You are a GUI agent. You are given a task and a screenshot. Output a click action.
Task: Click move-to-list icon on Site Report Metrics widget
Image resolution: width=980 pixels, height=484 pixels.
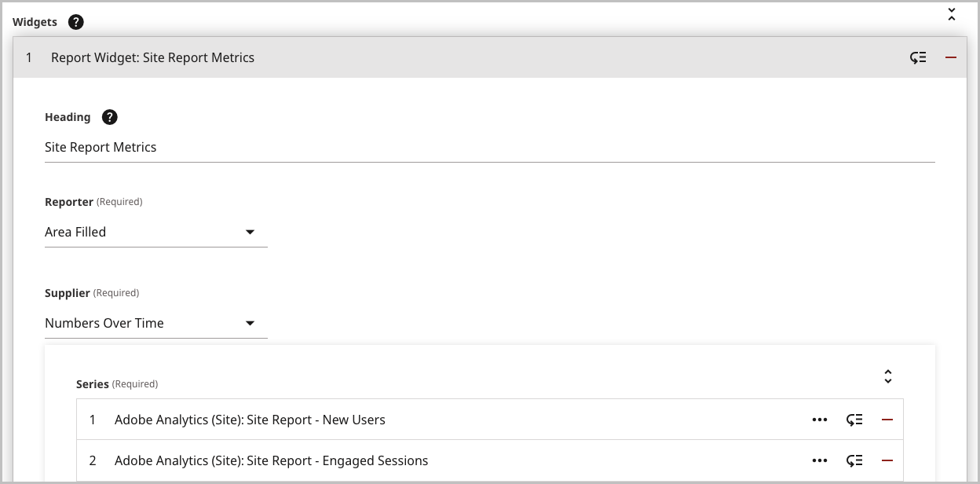click(917, 57)
